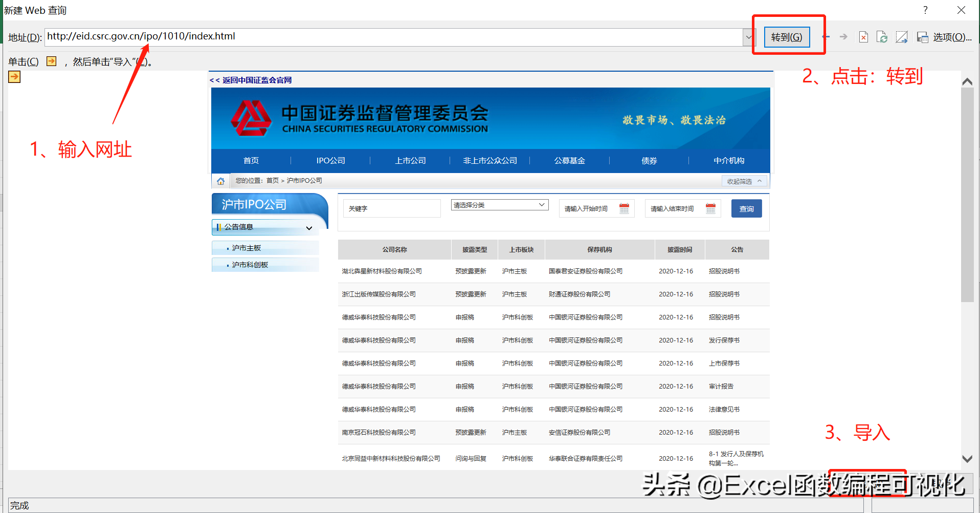Screen dimensions: 980x513
Task: Click 财通证券股份有限公司 sponsor cell
Action: [580, 294]
